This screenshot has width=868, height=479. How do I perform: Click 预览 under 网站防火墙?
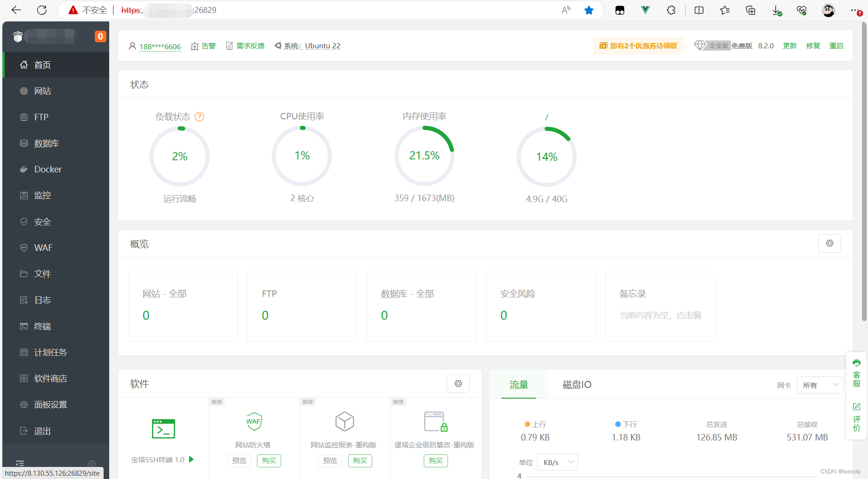(239, 460)
